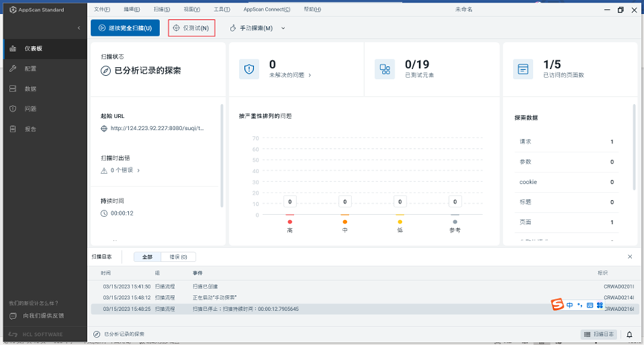Switch to the 错误 (0) tab in scan log
The height and width of the screenshot is (345, 644).
pos(178,257)
